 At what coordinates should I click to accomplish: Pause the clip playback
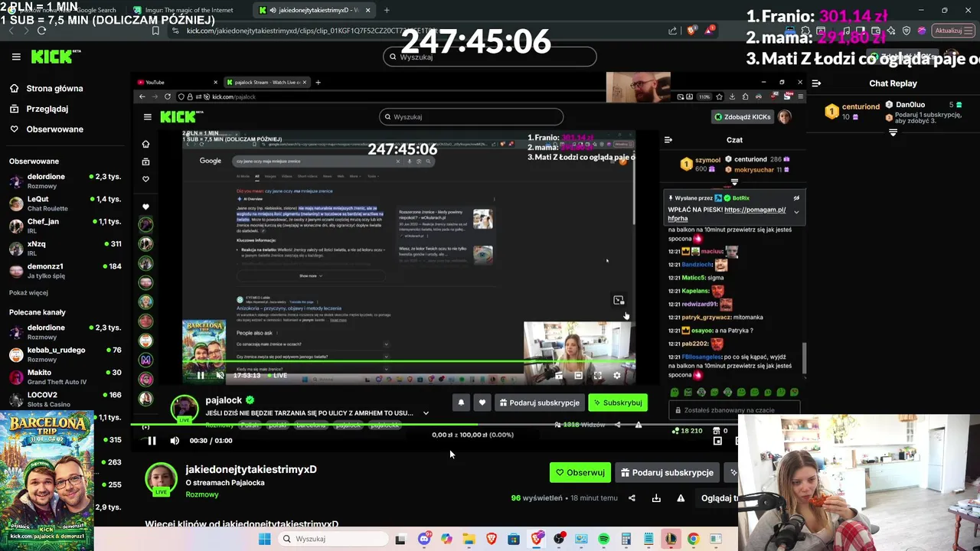[x=152, y=441]
